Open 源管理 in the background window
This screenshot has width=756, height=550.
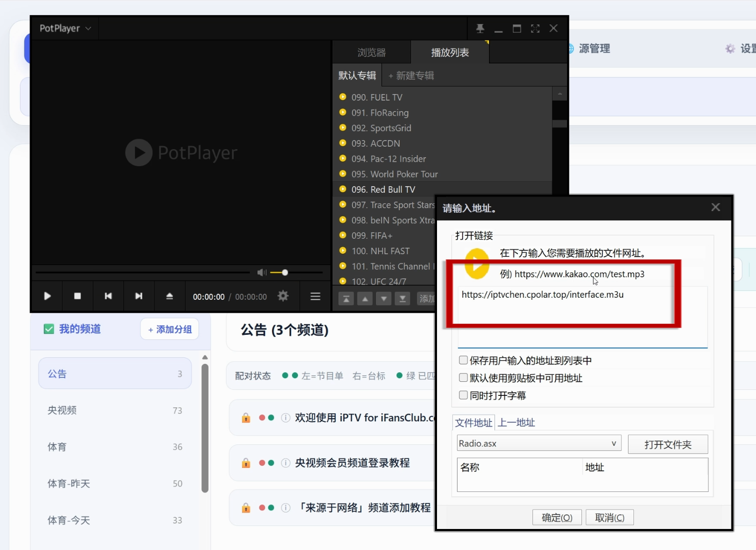pyautogui.click(x=589, y=49)
